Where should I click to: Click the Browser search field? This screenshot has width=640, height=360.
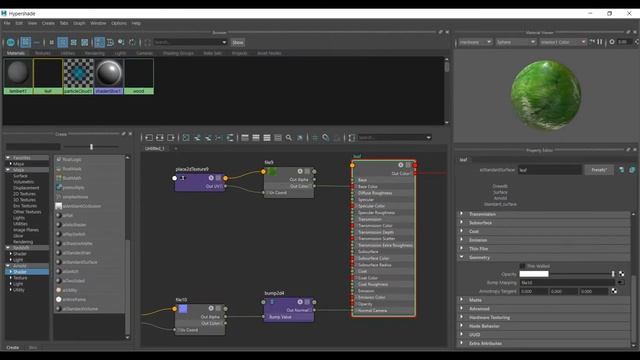pos(187,42)
